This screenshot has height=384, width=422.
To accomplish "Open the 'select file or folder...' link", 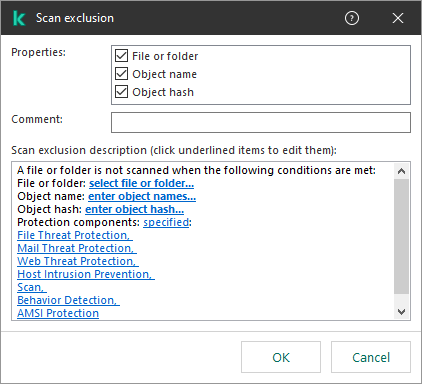I will click(141, 183).
